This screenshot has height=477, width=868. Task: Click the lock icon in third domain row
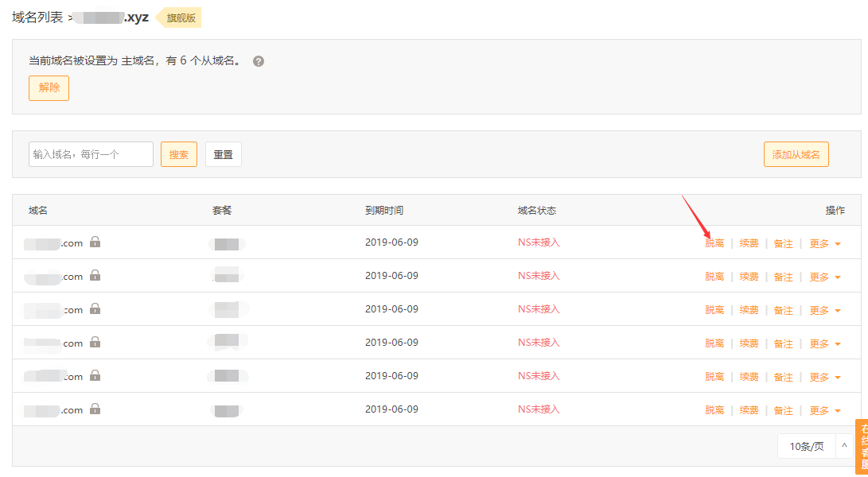[x=95, y=308]
